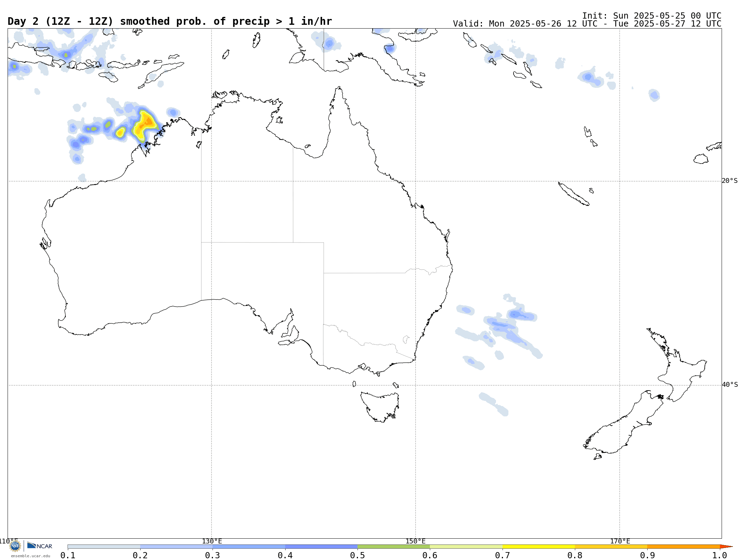Click the medium blue 0.3–0.4 colorbar segment
The height and width of the screenshot is (560, 744).
(x=249, y=547)
